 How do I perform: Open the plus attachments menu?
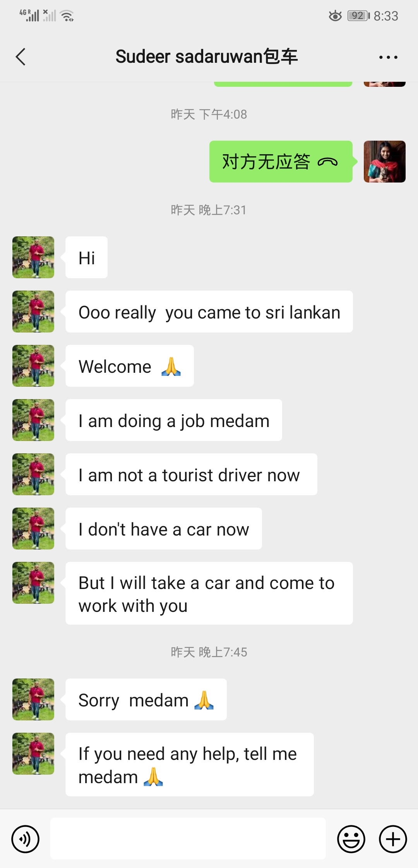pyautogui.click(x=393, y=839)
